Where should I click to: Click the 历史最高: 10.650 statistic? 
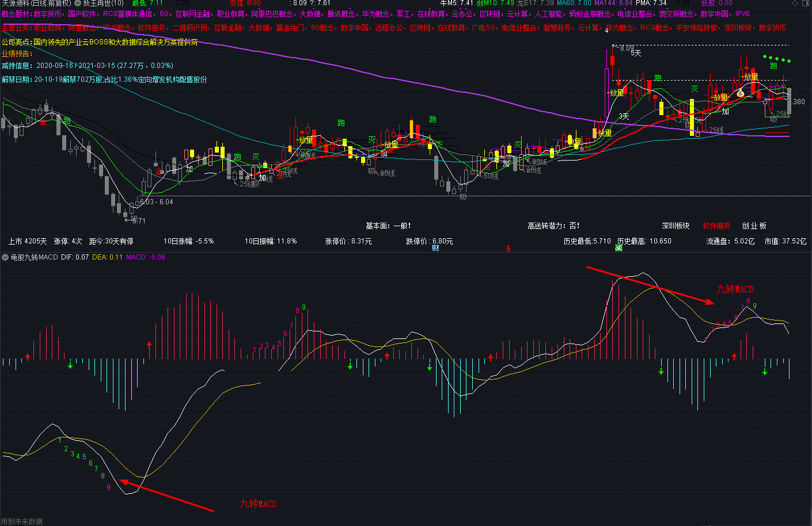pyautogui.click(x=644, y=241)
